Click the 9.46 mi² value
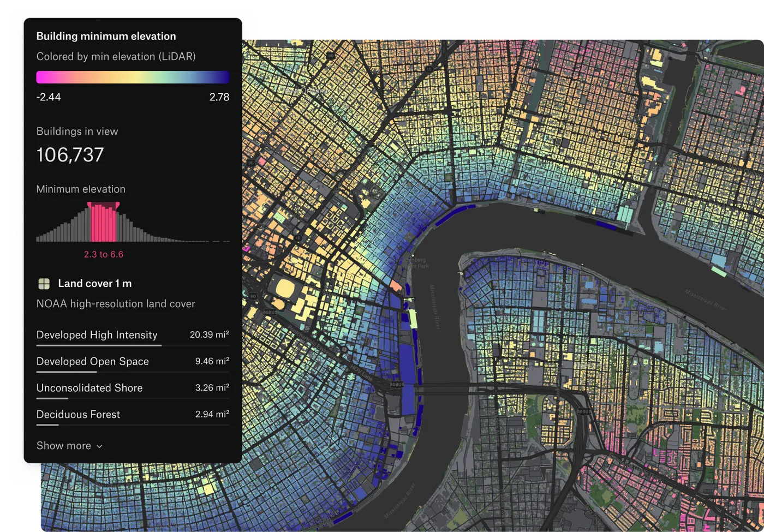Viewport: 764px width, 532px height. 212,361
